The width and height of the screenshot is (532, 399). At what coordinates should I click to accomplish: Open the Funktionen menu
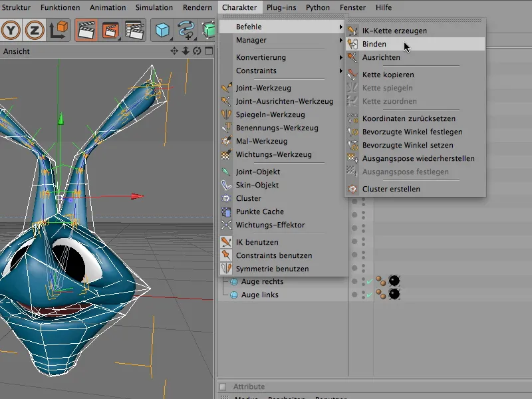point(60,7)
